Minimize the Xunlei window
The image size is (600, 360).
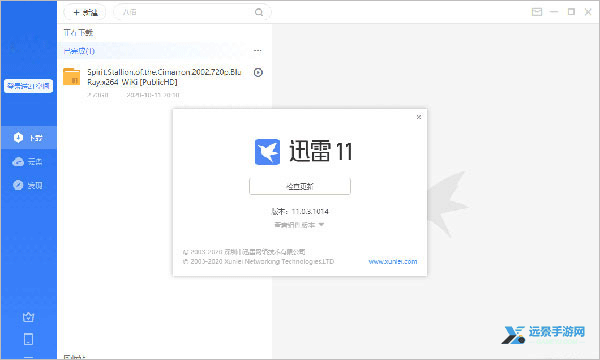click(x=554, y=12)
